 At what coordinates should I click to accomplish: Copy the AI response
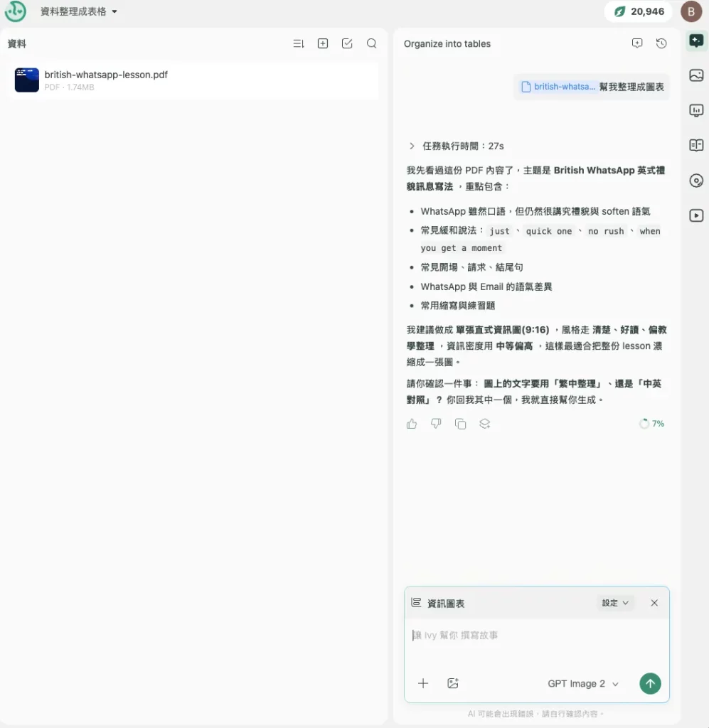tap(460, 424)
